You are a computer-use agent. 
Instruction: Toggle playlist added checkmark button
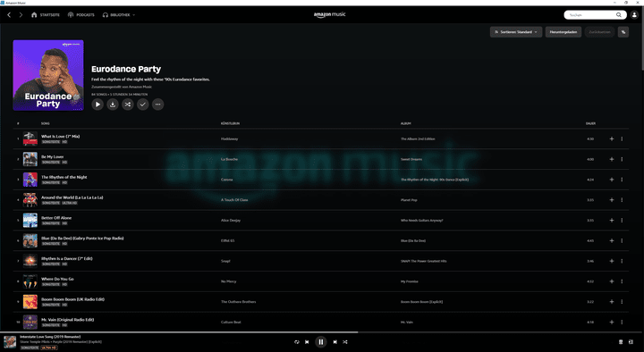(142, 105)
